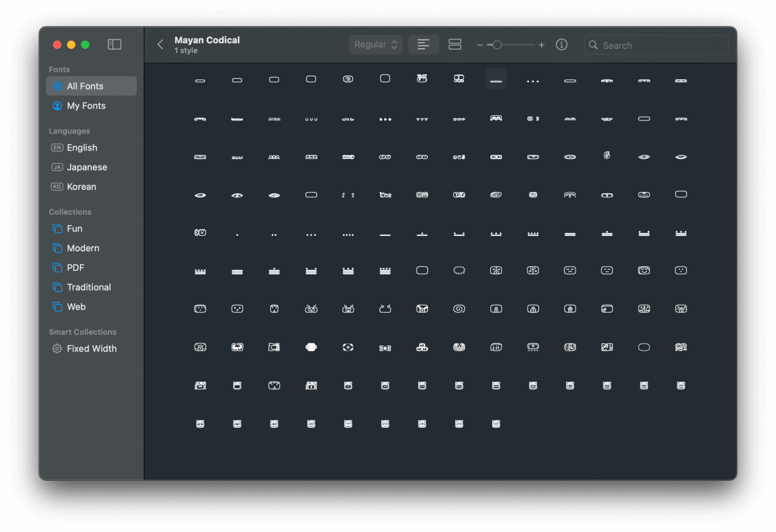Open the Regular style popup menu

(375, 44)
